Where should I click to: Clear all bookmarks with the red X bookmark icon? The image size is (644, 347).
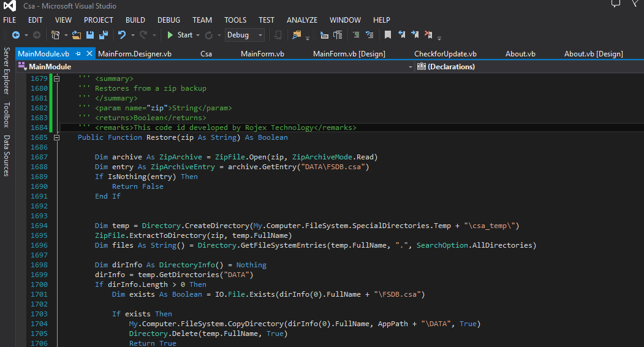tap(429, 36)
